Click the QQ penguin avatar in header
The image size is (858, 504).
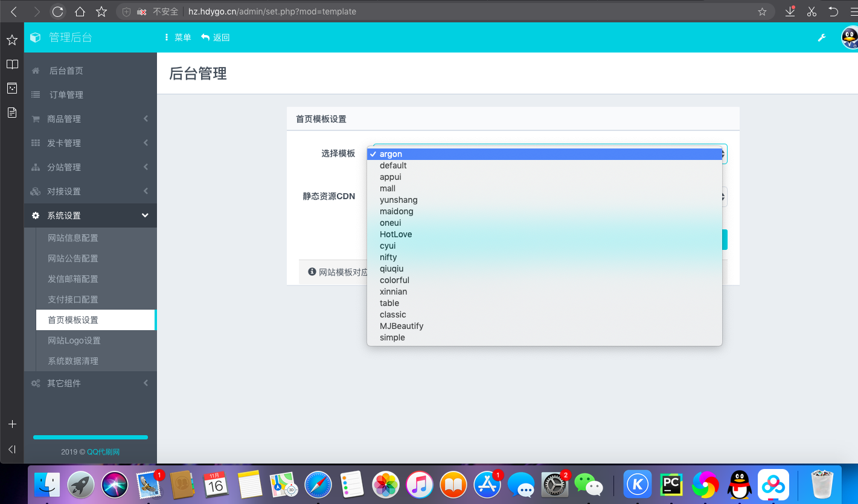pyautogui.click(x=850, y=37)
